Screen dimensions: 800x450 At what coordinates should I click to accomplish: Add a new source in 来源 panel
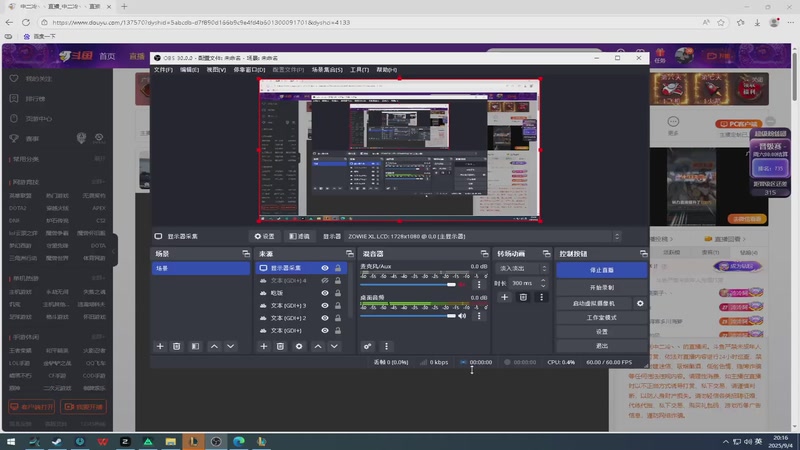(x=263, y=346)
